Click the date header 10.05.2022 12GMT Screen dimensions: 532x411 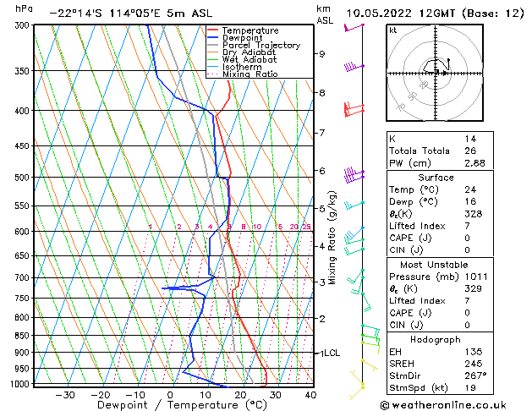400,14
